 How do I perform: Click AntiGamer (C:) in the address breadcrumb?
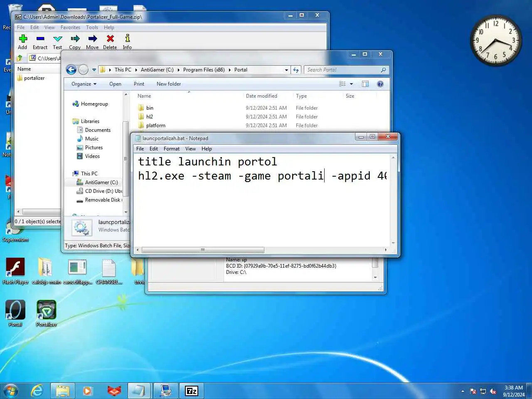(157, 70)
